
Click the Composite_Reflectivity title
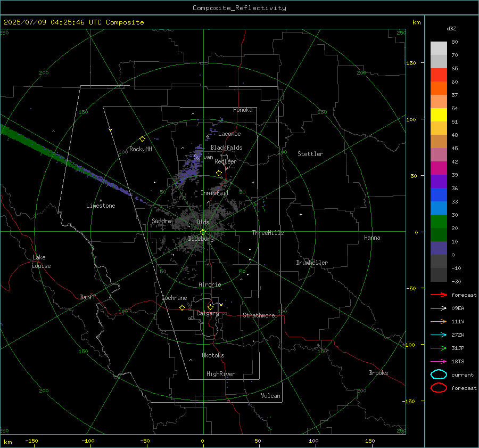(239, 8)
